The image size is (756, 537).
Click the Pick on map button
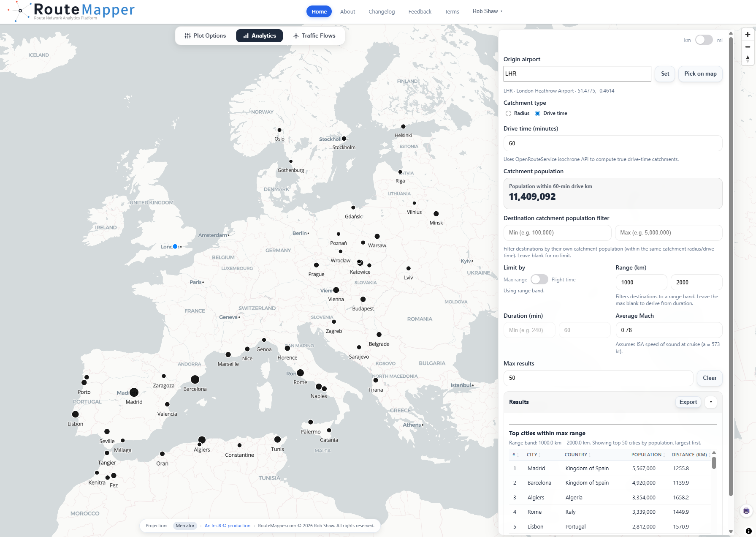(700, 74)
